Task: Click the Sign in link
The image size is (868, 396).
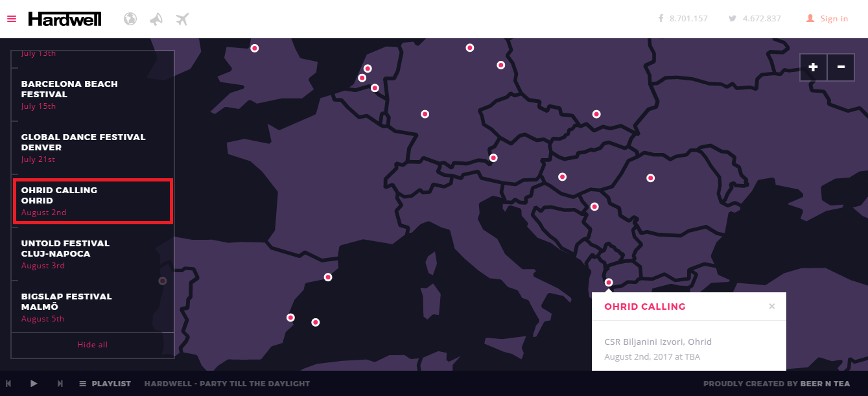Action: [x=827, y=19]
